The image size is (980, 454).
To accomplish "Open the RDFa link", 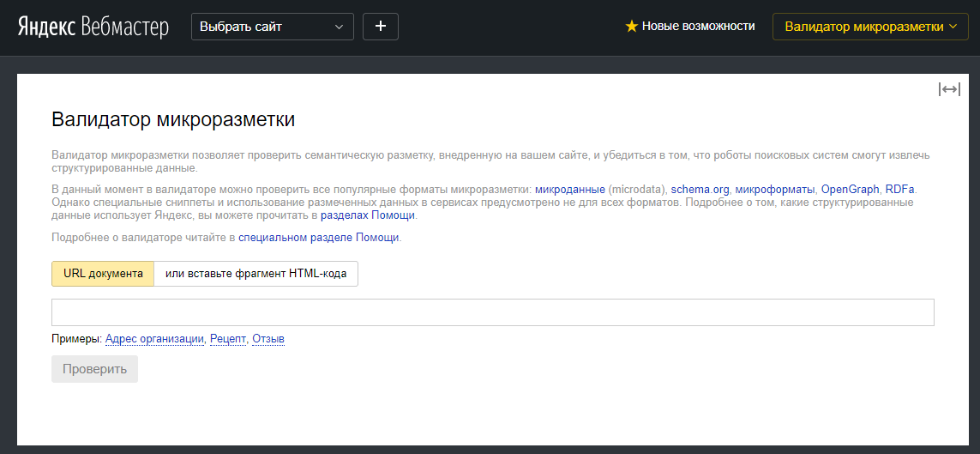I will pyautogui.click(x=900, y=189).
